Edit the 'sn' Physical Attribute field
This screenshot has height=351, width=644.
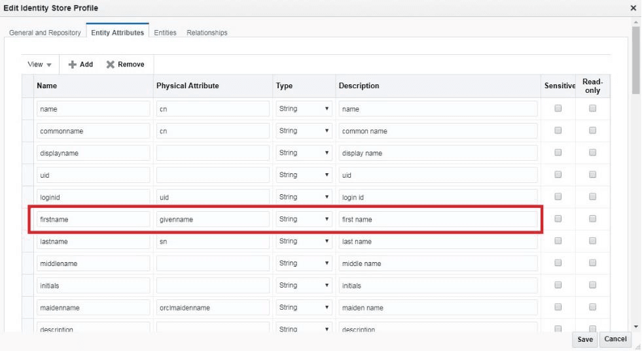pos(213,242)
